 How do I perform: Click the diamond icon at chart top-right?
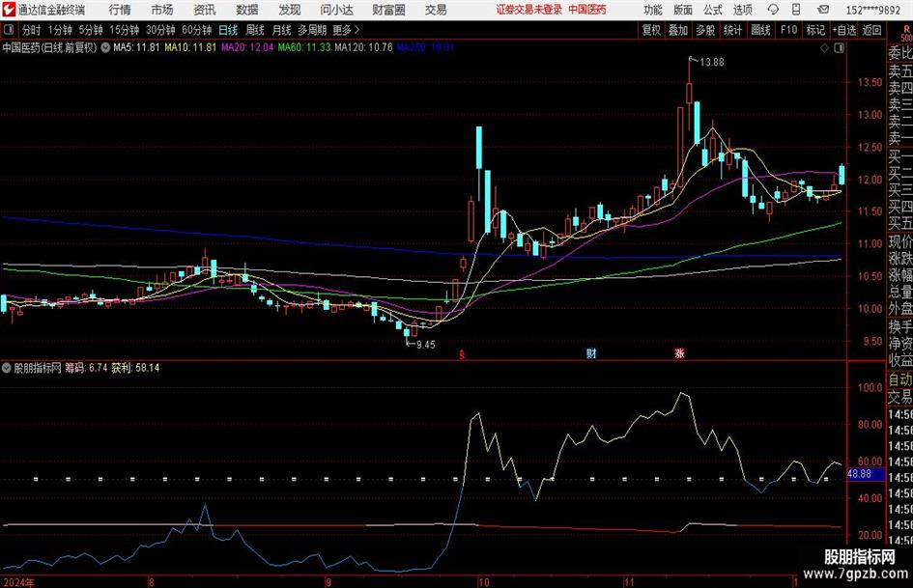point(824,48)
